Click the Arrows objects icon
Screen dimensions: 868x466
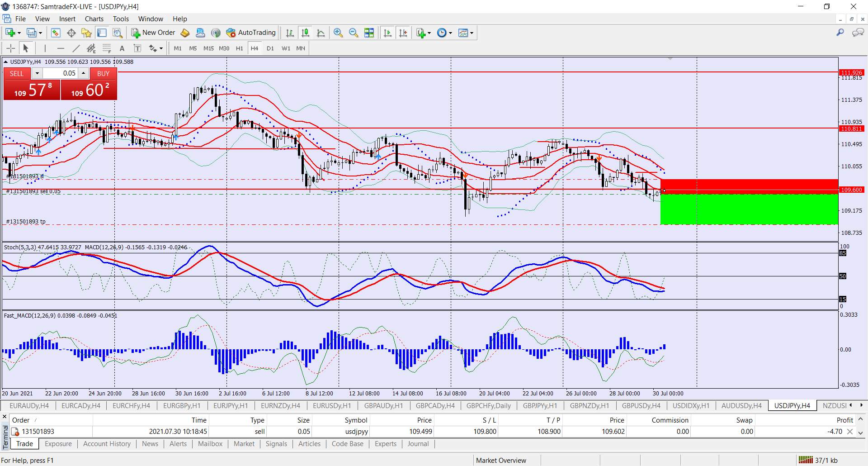tap(153, 48)
